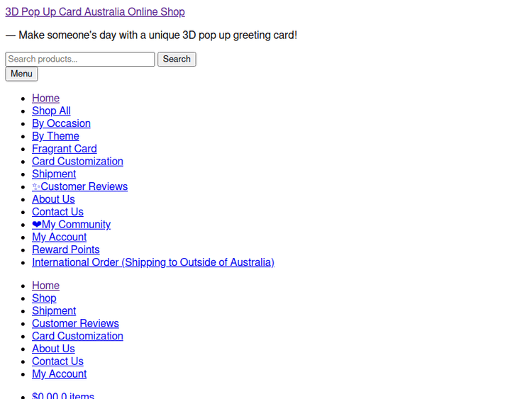Click the sparkle-icon Customer Reviews link
The width and height of the screenshot is (532, 399).
[79, 186]
